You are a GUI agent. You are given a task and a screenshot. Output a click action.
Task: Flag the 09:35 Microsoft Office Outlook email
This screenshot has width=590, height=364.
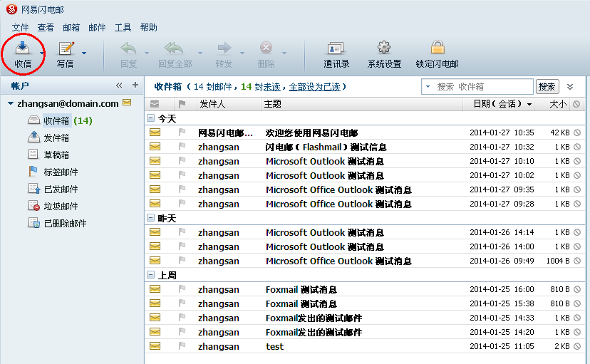182,189
